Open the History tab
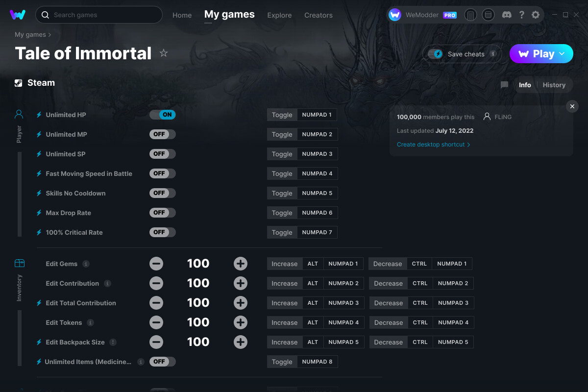The image size is (588, 392). pyautogui.click(x=554, y=85)
